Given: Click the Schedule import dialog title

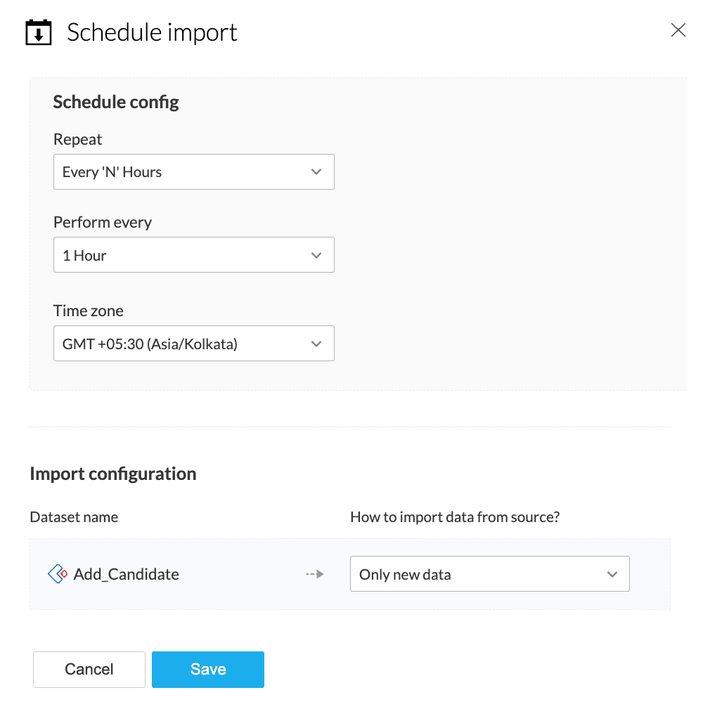Looking at the screenshot, I should point(152,32).
